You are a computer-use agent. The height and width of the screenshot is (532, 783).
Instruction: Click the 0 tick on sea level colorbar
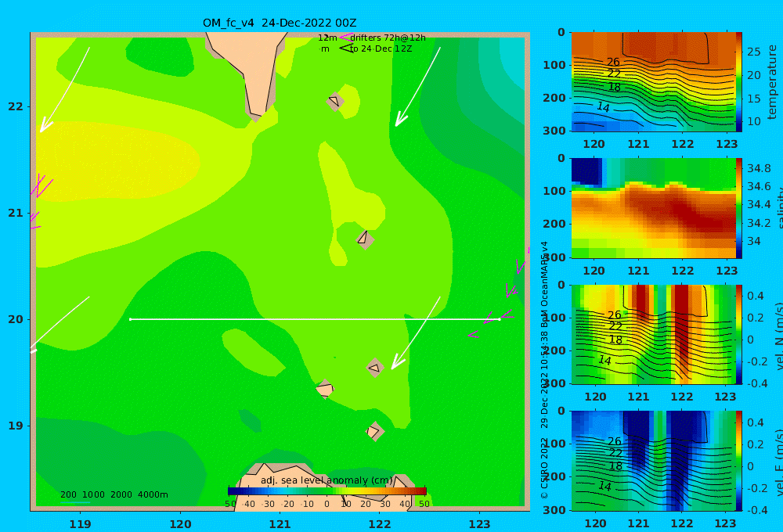click(327, 504)
